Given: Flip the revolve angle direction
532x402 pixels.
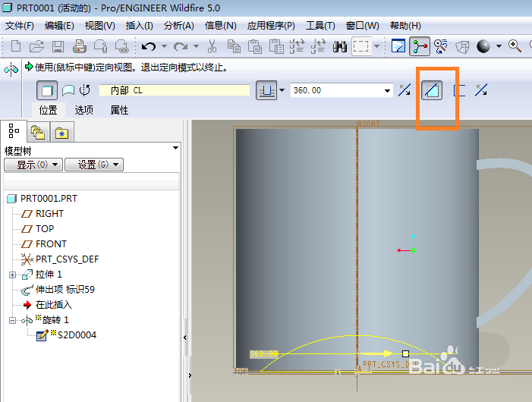Looking at the screenshot, I should click(405, 90).
